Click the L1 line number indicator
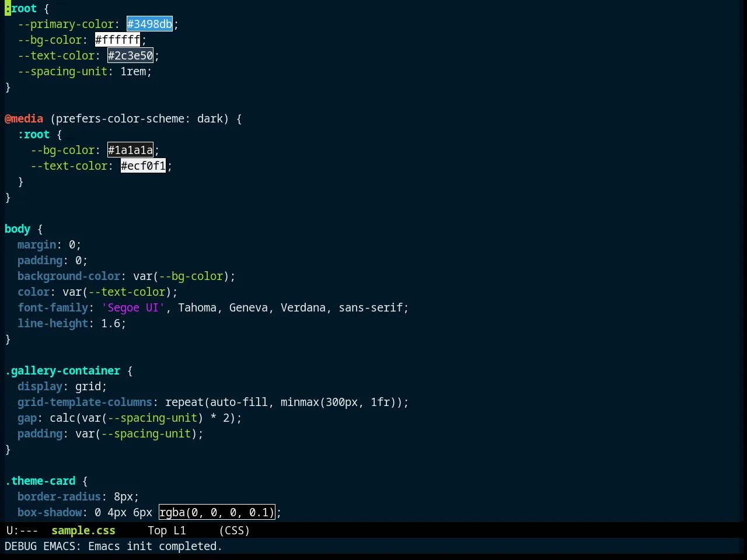 (180, 530)
